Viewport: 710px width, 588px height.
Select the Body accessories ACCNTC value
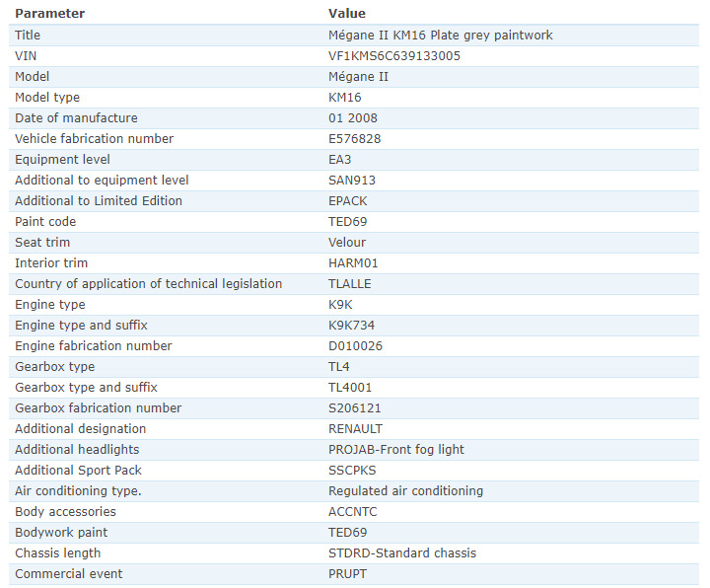(x=352, y=512)
